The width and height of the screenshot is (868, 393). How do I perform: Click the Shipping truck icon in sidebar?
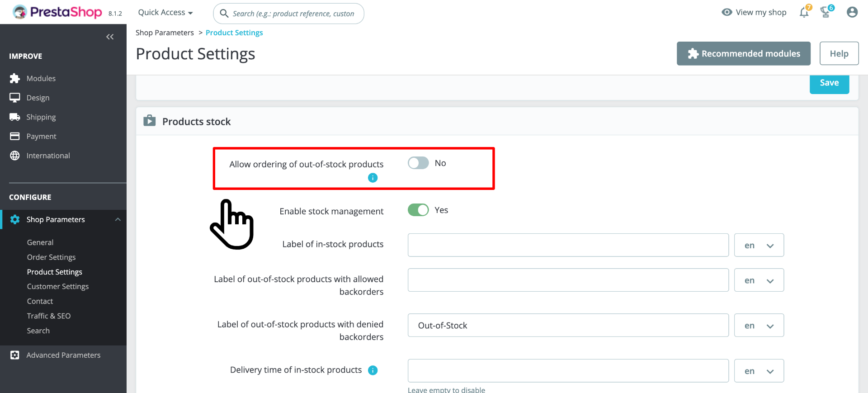15,117
